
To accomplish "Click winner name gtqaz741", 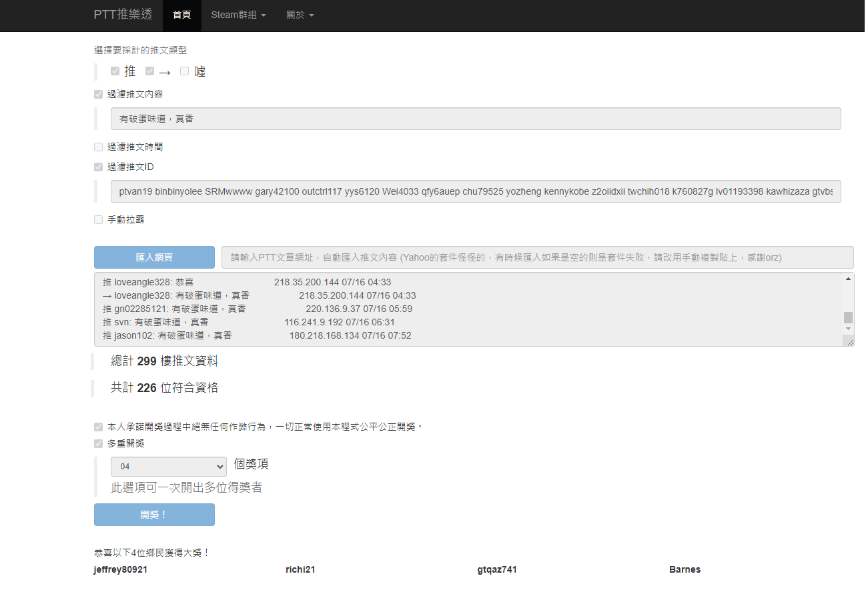I will click(497, 569).
